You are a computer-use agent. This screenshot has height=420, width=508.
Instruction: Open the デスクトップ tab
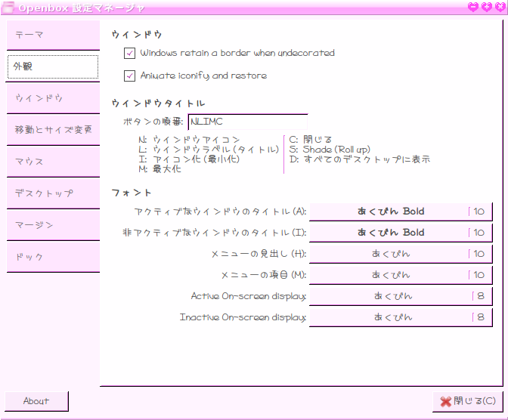point(53,193)
